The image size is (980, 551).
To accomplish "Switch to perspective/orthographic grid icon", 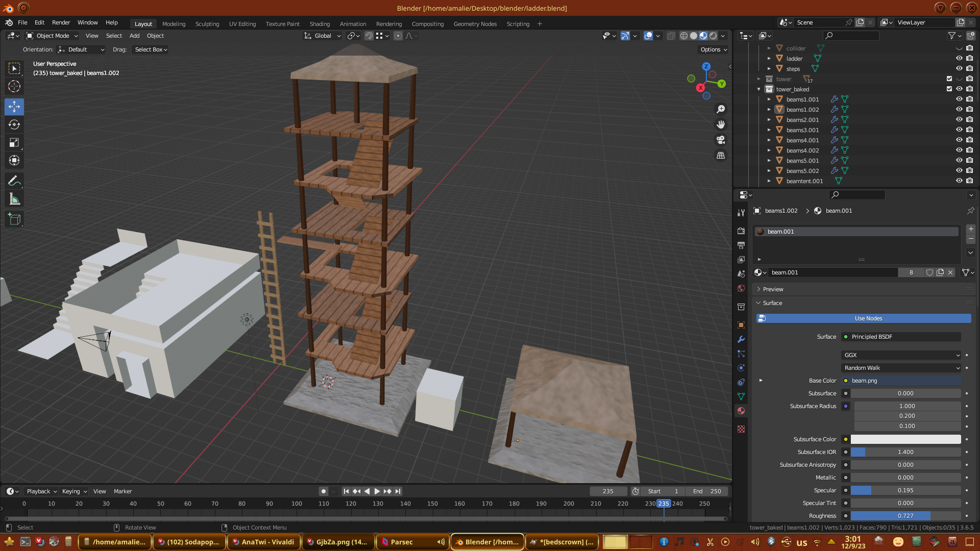I will tap(721, 156).
